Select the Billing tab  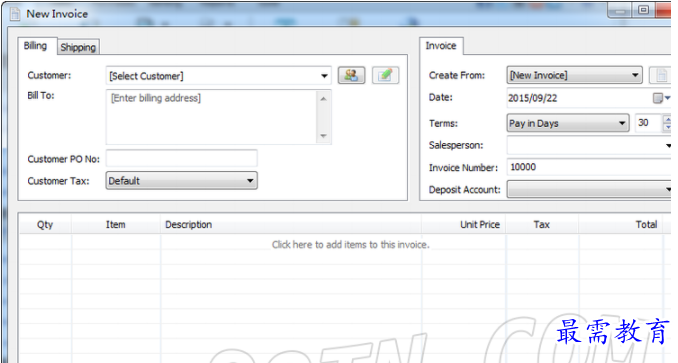pos(35,46)
